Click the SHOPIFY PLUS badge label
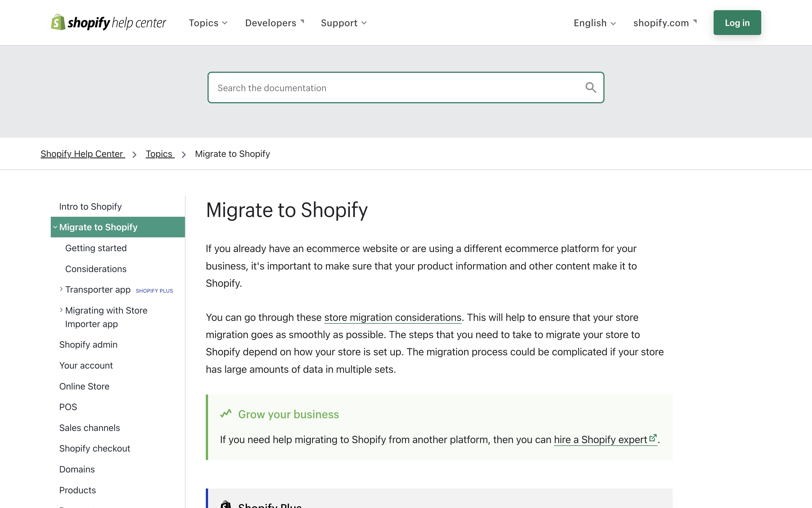812x508 pixels. coord(154,291)
